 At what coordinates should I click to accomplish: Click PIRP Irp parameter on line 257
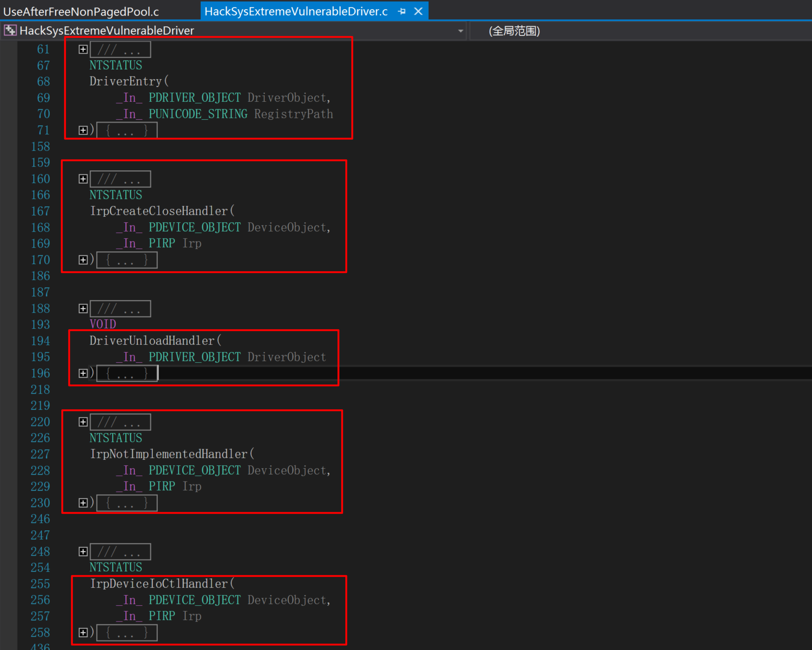point(175,616)
